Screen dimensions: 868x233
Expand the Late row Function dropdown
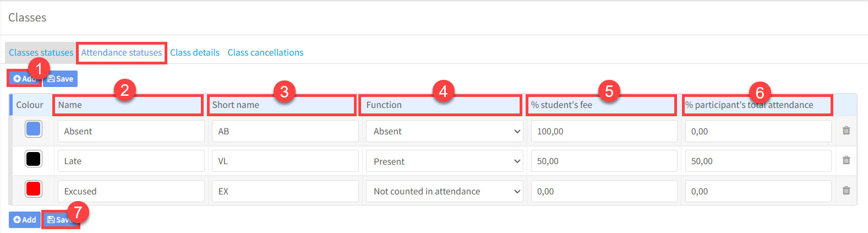pos(444,161)
